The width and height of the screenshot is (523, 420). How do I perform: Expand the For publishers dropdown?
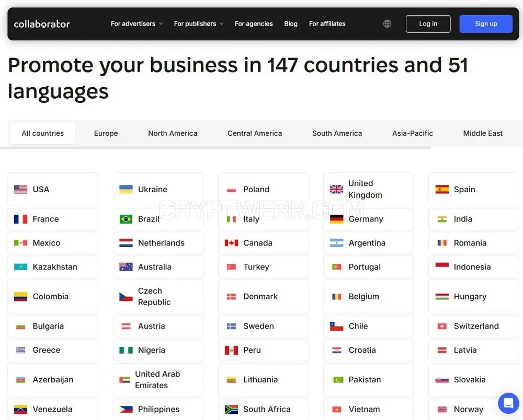(x=198, y=24)
